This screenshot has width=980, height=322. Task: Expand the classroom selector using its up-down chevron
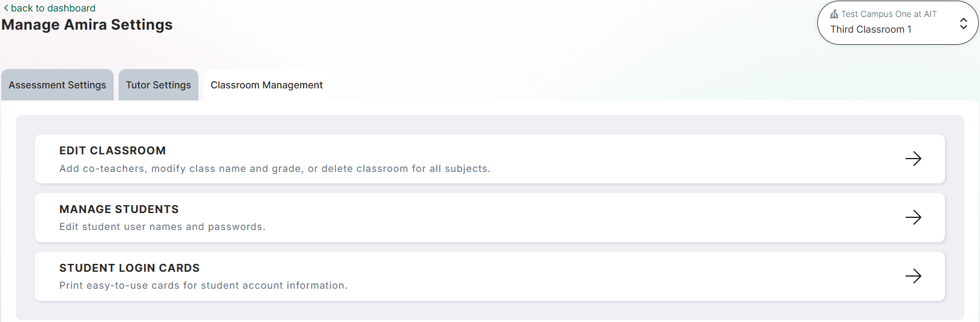[963, 23]
